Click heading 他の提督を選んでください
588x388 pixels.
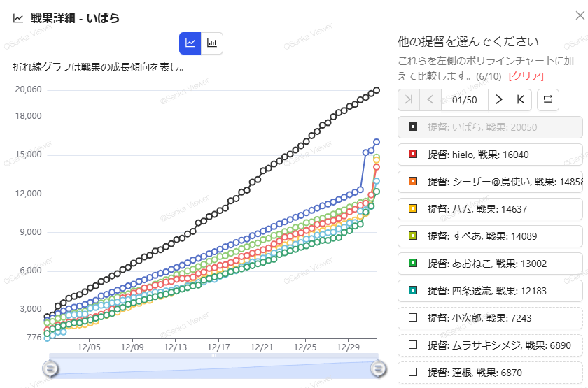[x=468, y=41]
